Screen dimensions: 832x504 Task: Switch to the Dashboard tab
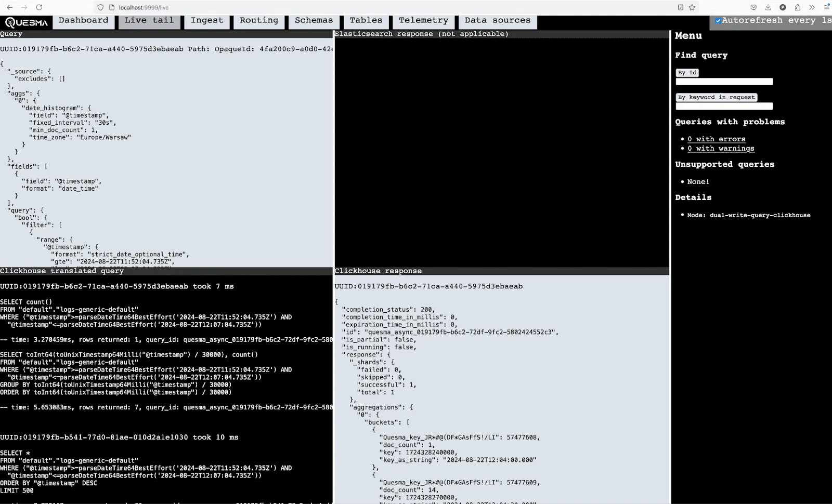pyautogui.click(x=83, y=20)
